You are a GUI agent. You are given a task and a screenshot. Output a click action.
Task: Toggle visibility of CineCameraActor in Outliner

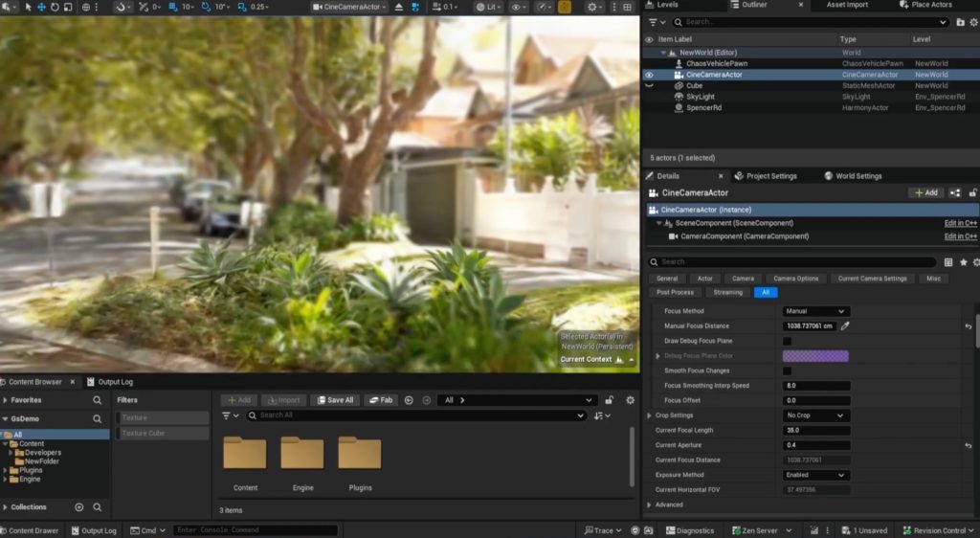[650, 75]
